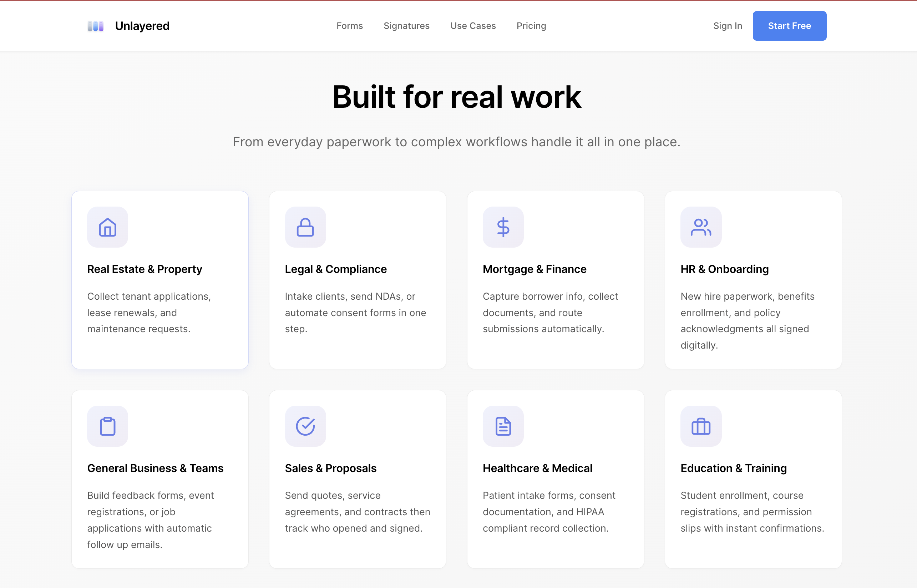The height and width of the screenshot is (588, 917).
Task: Select the Real Estate & Property heading
Action: 144,269
